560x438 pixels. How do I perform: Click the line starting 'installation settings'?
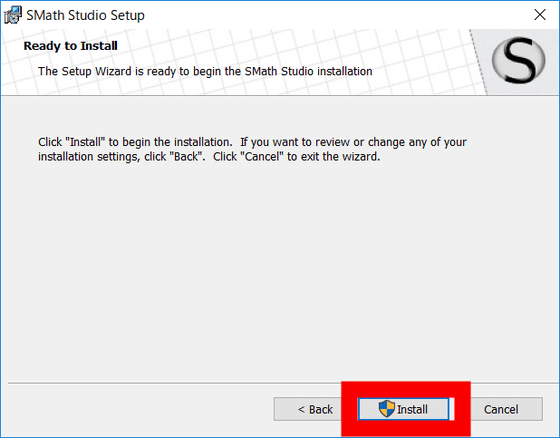[209, 157]
